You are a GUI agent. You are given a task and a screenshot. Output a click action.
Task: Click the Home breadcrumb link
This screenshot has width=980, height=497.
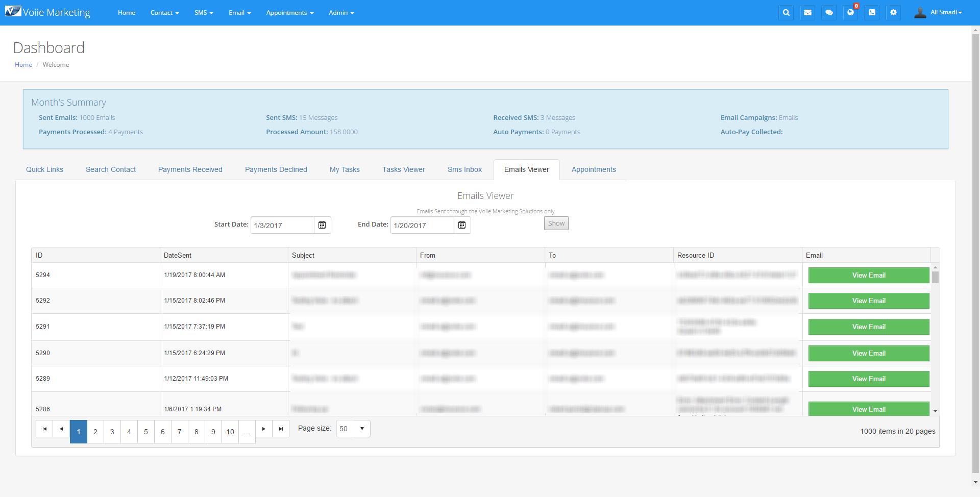tap(23, 64)
